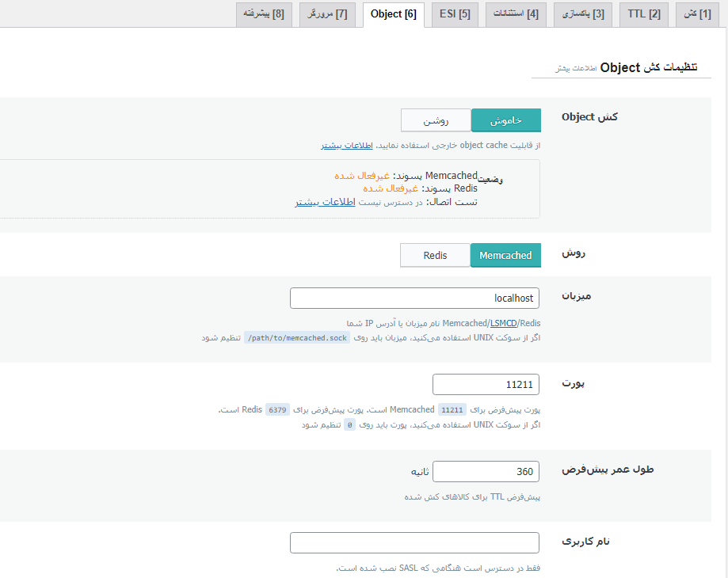728x578 pixels.
Task: Click the empty نام کاربری field
Action: (x=414, y=543)
